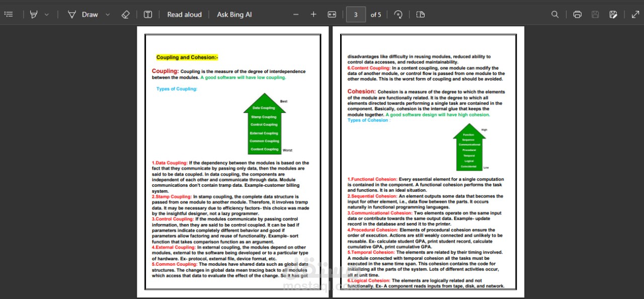Activate the Draw pen tool
The image size is (644, 299).
(83, 15)
